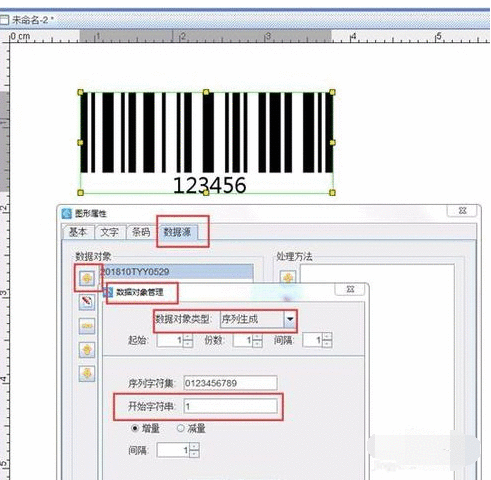Click the 序列字符集 field containing 0123456789
Screen dimensions: 491x480
coord(230,383)
